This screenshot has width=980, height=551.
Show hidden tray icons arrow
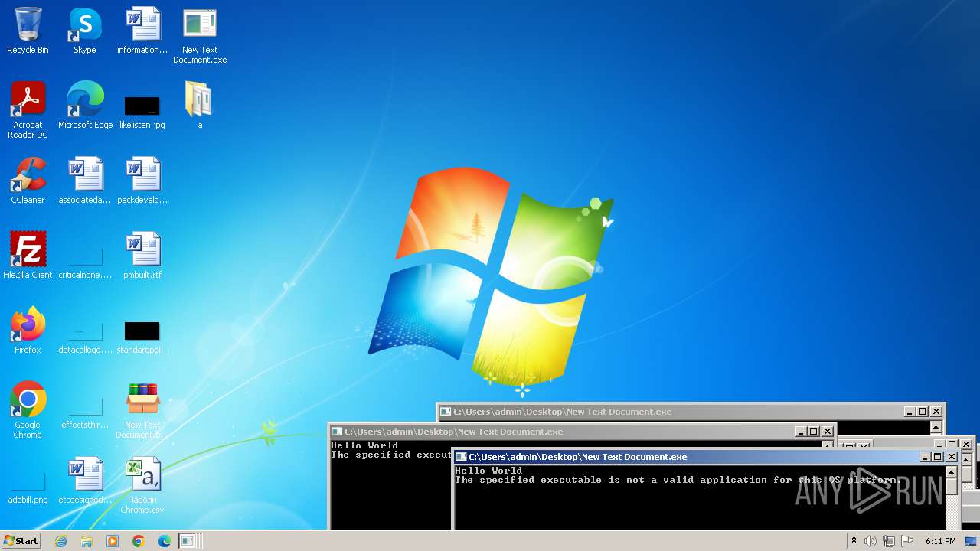pyautogui.click(x=854, y=541)
